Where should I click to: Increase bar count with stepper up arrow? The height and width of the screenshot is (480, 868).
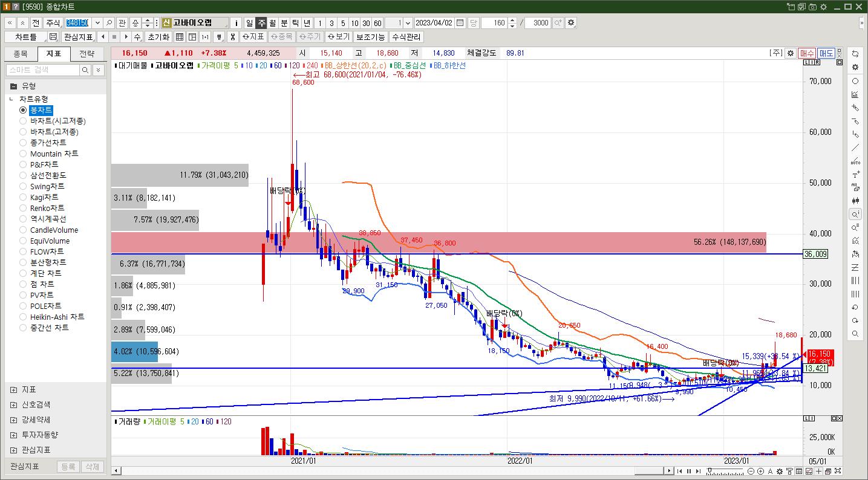[x=512, y=20]
